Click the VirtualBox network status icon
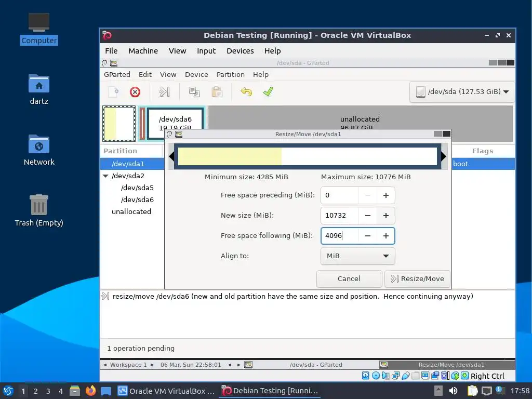The height and width of the screenshot is (399, 532). coord(395,376)
